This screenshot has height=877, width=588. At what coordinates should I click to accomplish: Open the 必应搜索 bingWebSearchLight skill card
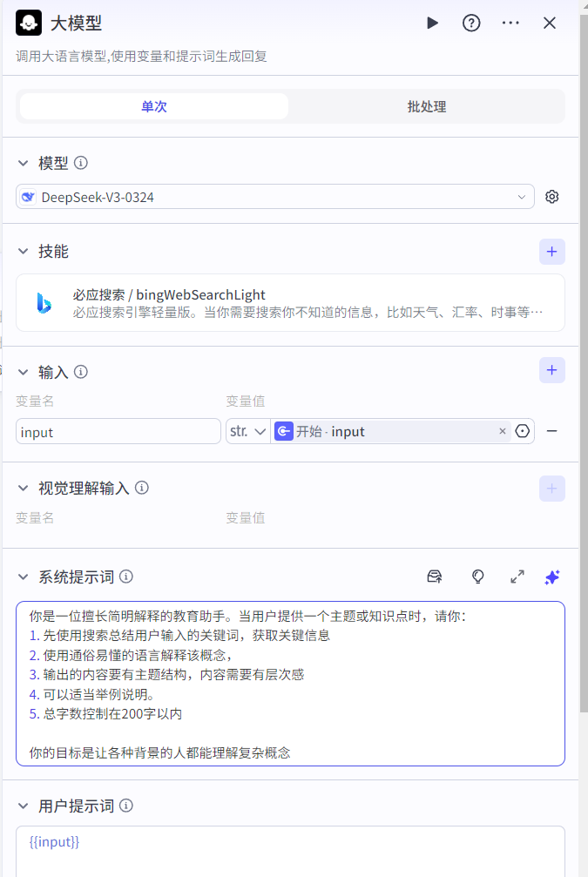tap(290, 302)
